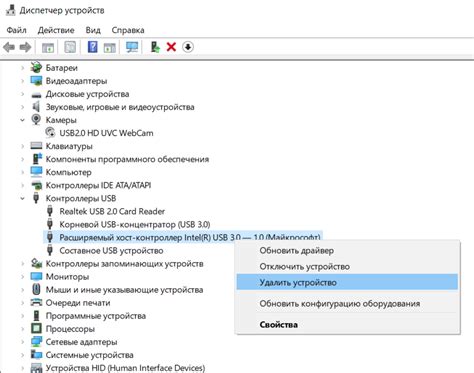Click the scan hardware monitor toolbar icon
474x373 pixels.
click(x=132, y=47)
